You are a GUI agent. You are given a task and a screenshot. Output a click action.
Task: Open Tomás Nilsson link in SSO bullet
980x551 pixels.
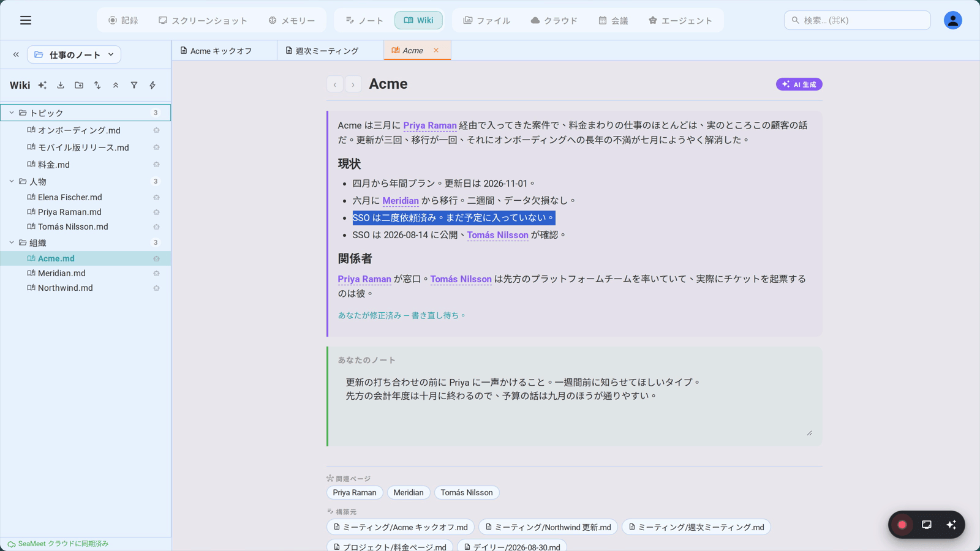497,235
